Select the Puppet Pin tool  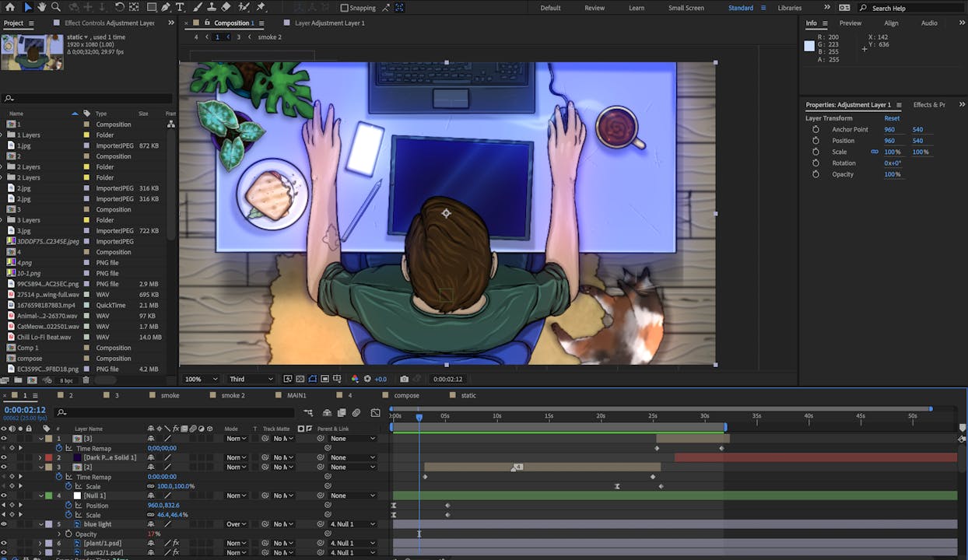pyautogui.click(x=261, y=7)
